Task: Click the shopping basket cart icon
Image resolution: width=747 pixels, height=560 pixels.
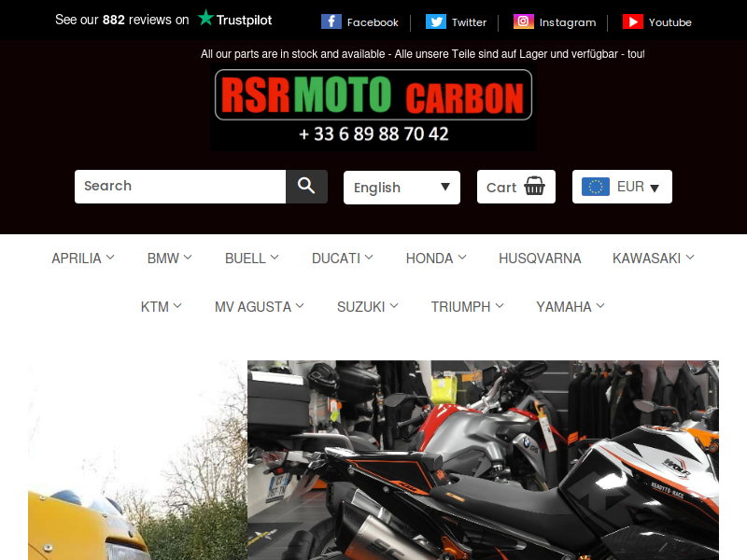Action: point(534,186)
